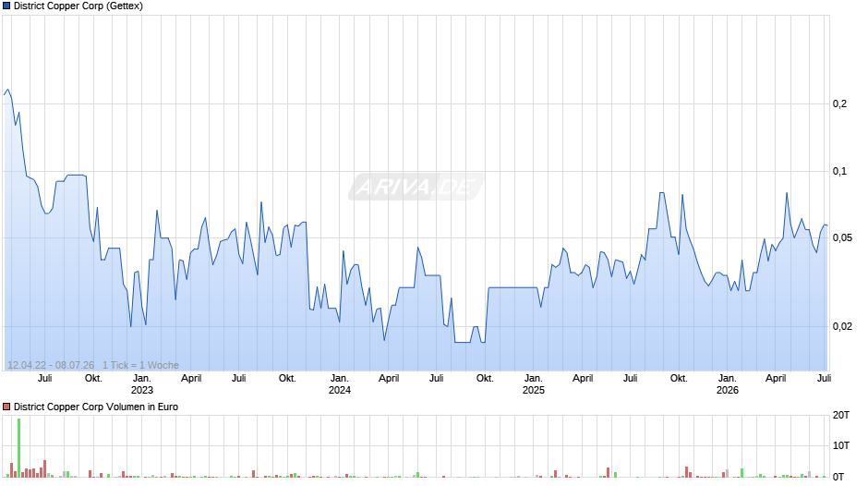Click the 0,2 price axis label
The width and height of the screenshot is (868, 486).
pos(839,103)
